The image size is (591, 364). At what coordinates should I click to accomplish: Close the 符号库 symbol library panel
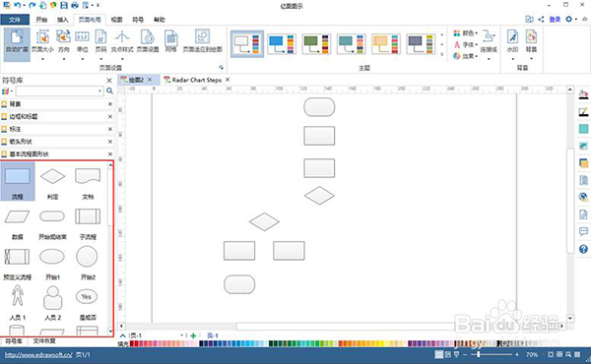tap(109, 81)
